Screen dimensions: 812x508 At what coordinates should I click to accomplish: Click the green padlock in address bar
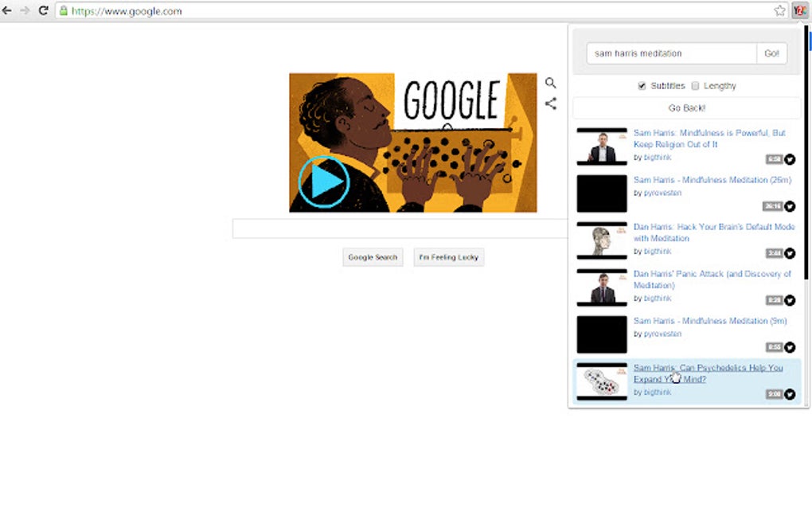pos(63,11)
